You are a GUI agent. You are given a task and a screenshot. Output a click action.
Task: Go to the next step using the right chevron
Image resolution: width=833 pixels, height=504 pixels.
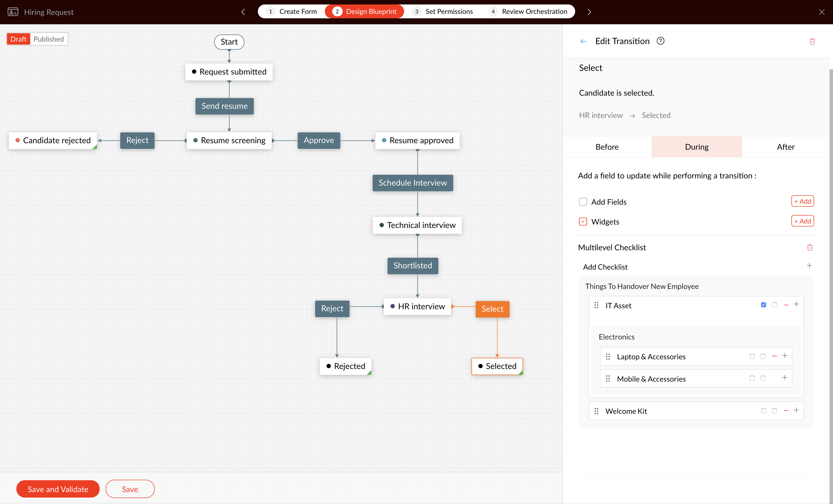pyautogui.click(x=589, y=12)
